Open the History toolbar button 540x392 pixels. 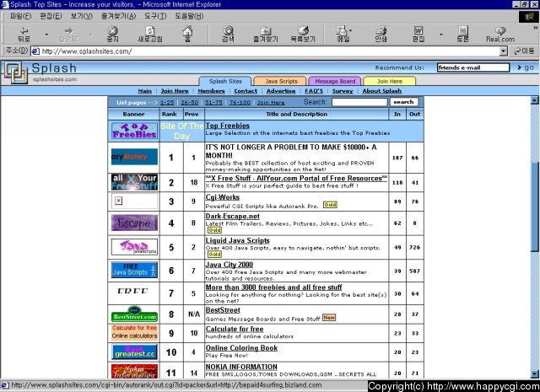tap(303, 35)
